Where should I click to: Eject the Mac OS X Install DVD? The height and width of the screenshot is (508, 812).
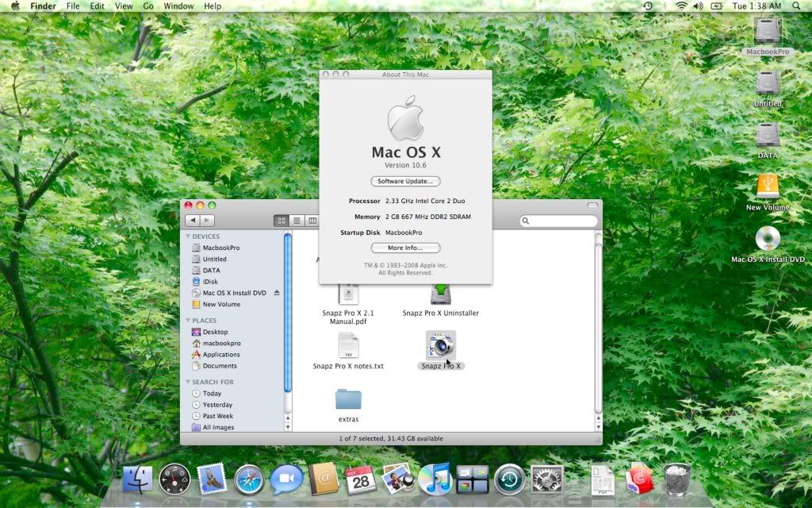277,293
